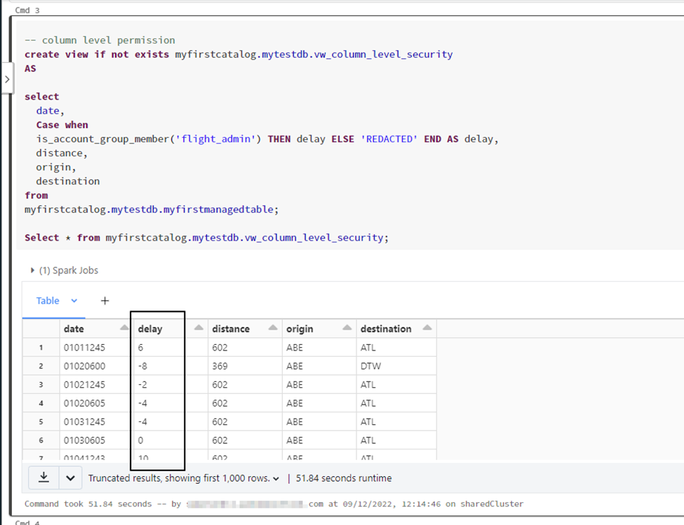Expand the left sidebar chevron
This screenshot has width=684, height=525.
point(7,79)
